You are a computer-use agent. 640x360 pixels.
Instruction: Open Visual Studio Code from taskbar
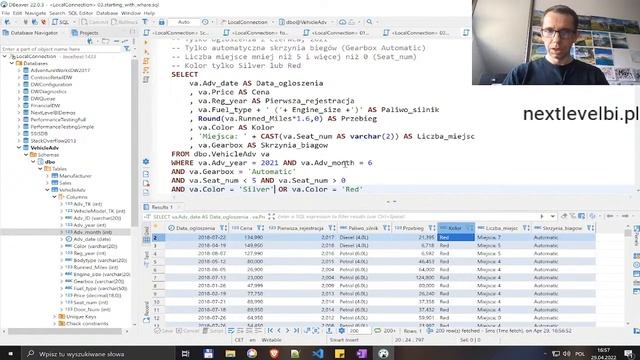coord(318,353)
